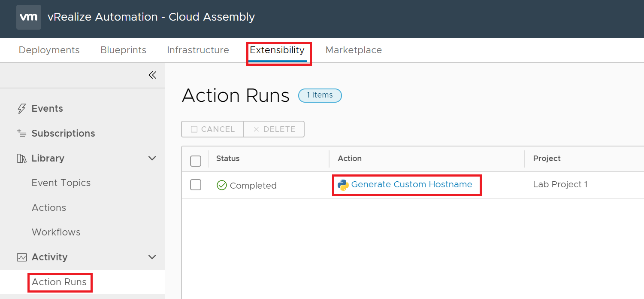
Task: Click the green Completed status checkmark
Action: coord(222,185)
